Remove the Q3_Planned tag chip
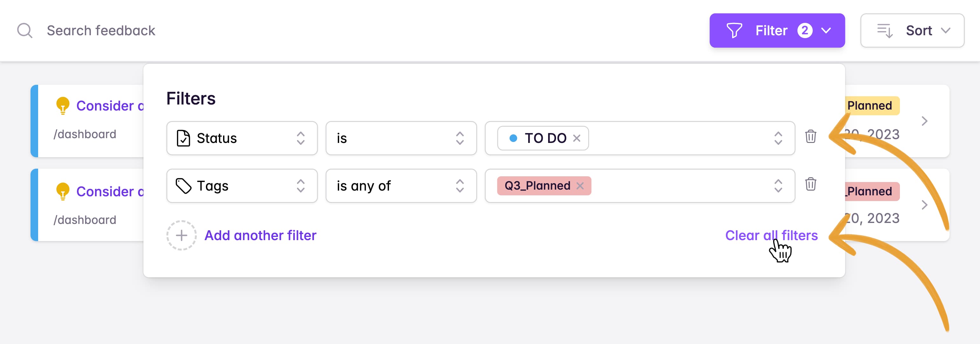Viewport: 980px width, 344px height. [x=580, y=186]
